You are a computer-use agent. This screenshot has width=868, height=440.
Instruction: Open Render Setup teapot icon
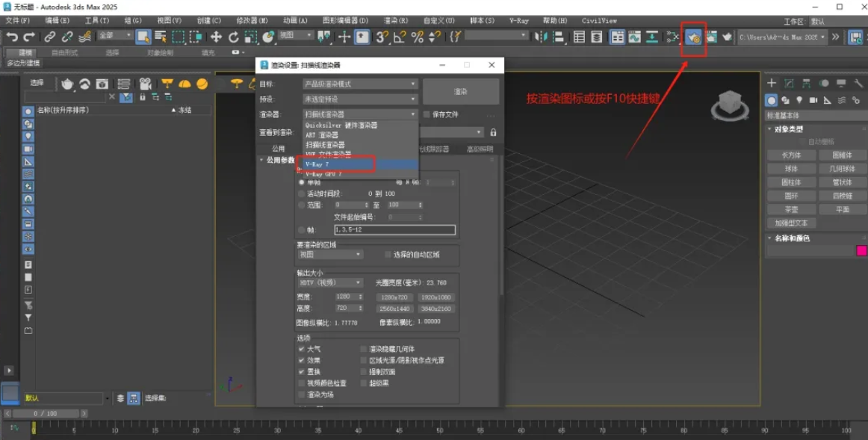[694, 37]
